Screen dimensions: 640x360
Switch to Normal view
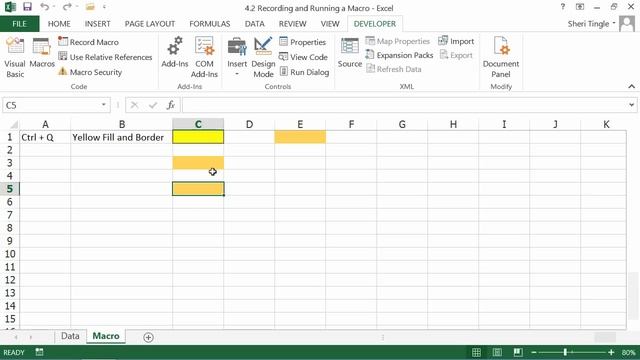476,352
